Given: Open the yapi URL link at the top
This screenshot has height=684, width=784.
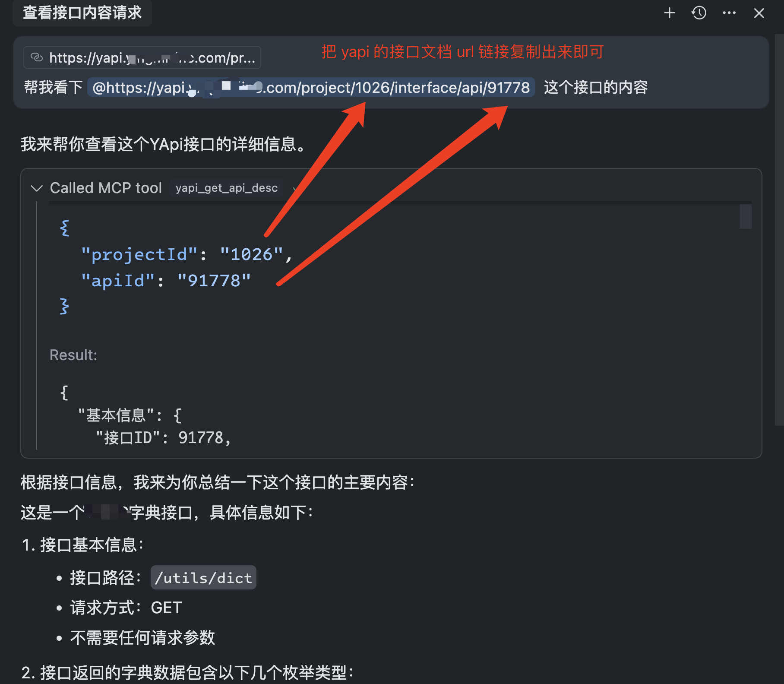Looking at the screenshot, I should click(x=142, y=57).
